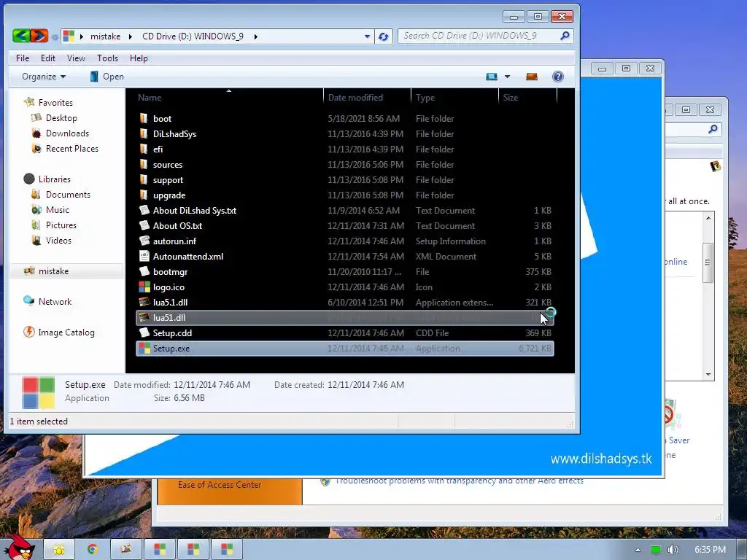Click the change view icon
The height and width of the screenshot is (560, 747).
pos(491,77)
